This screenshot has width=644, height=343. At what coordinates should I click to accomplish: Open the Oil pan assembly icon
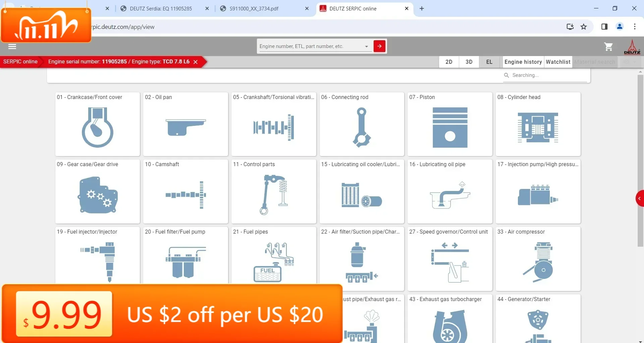[x=185, y=128]
